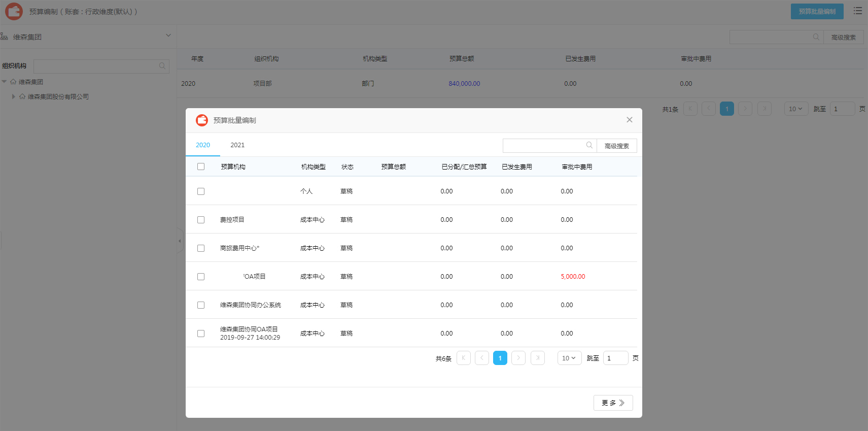This screenshot has width=868, height=431.
Task: Go to previous page in dialog pagination
Action: pos(482,358)
